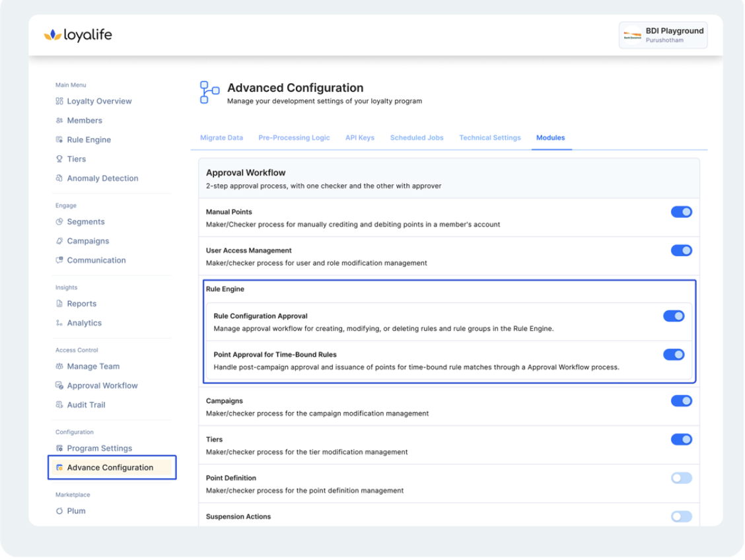Click the Loyalty Overview sidebar icon

click(59, 102)
